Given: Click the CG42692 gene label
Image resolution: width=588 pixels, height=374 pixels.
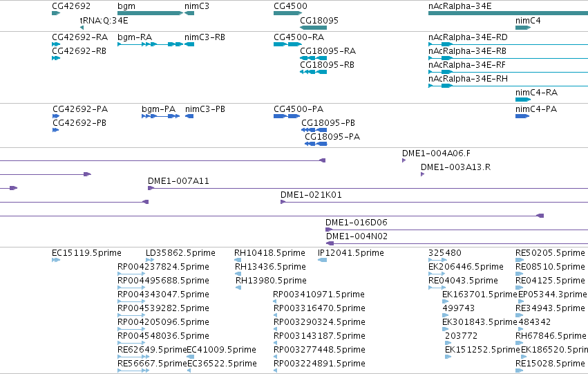Looking at the screenshot, I should (71, 6).
